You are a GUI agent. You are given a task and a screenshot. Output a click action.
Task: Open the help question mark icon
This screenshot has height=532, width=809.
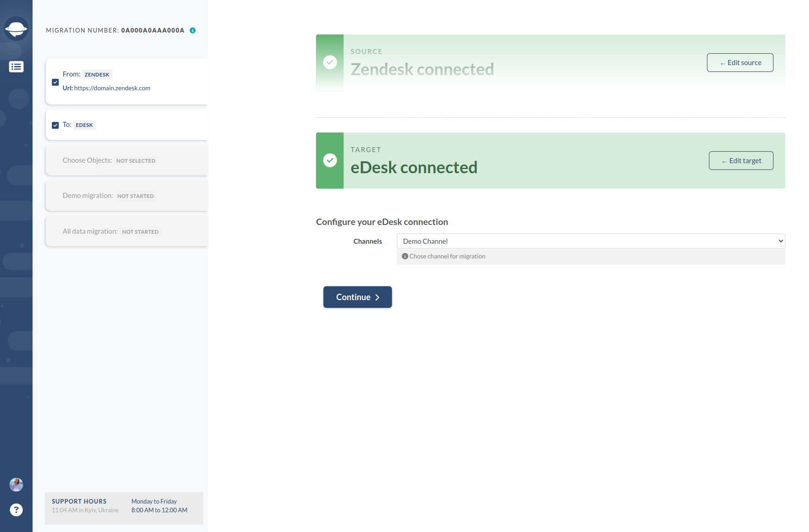pos(16,510)
